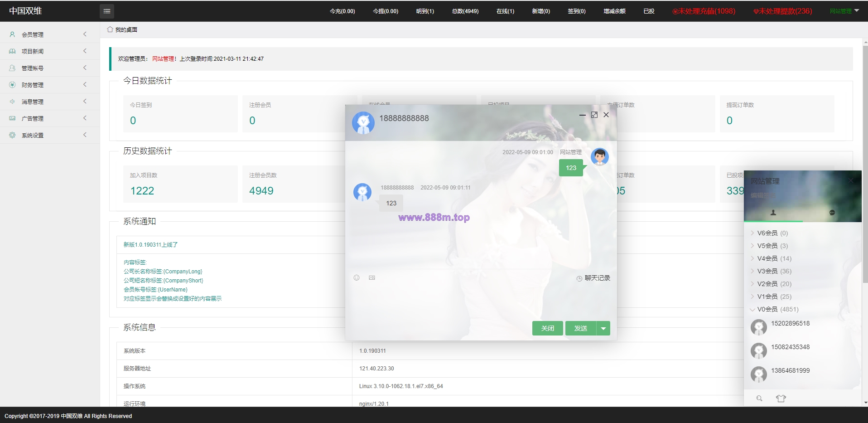Viewport: 868px width, 423px height.
Task: Expand the 广告管理 sidebar menu
Action: (50, 118)
